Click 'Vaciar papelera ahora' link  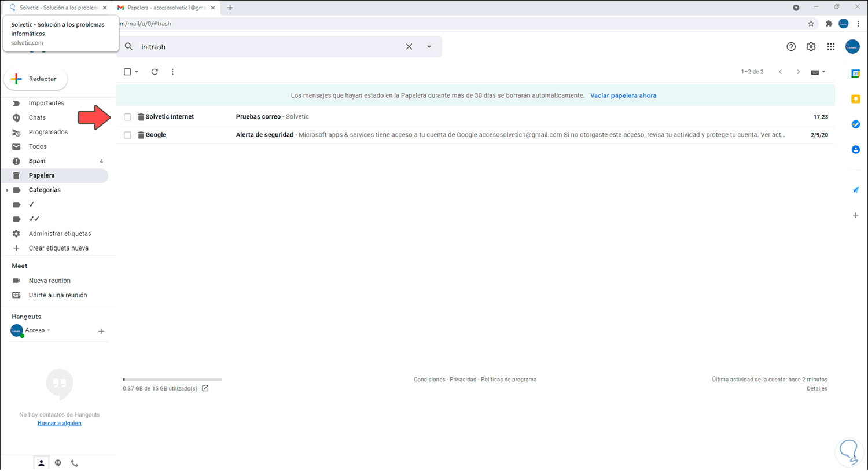[x=623, y=95]
